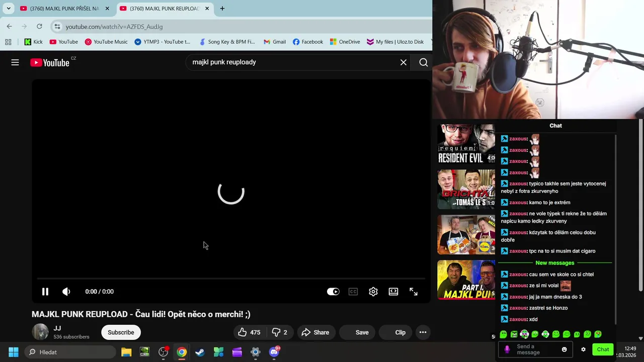View site information icon in address bar
Screen dimensions: 644x362
(x=57, y=27)
